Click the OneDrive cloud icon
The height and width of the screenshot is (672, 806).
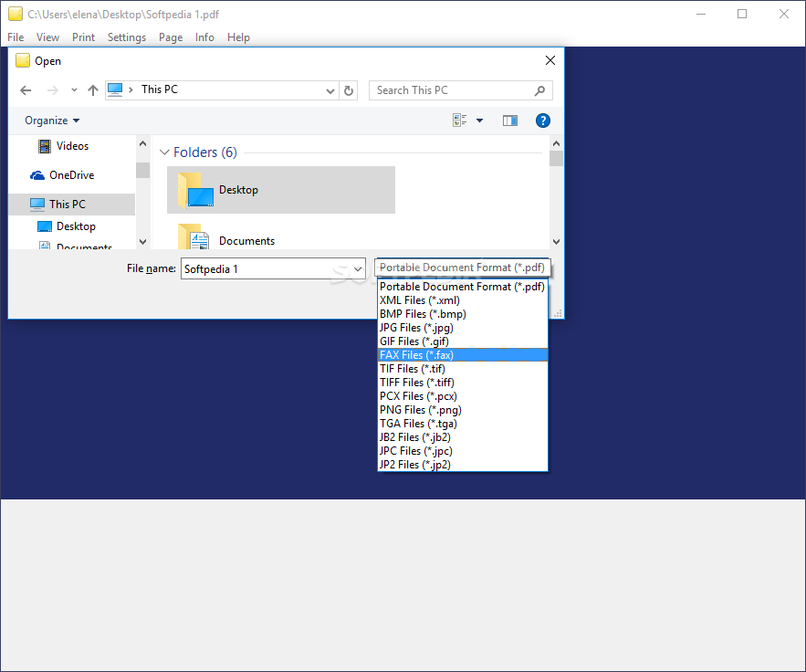pyautogui.click(x=37, y=175)
